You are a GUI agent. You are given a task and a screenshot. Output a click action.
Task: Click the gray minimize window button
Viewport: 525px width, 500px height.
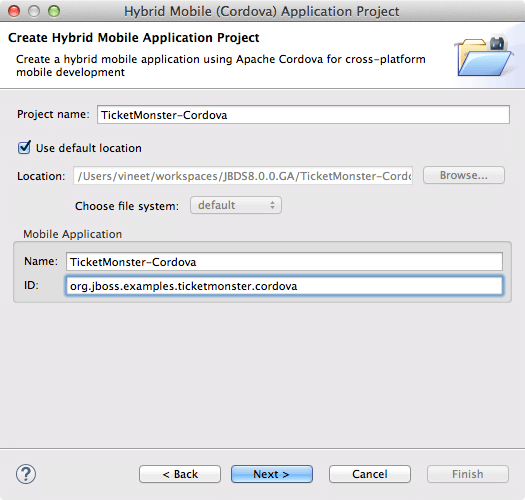(34, 11)
